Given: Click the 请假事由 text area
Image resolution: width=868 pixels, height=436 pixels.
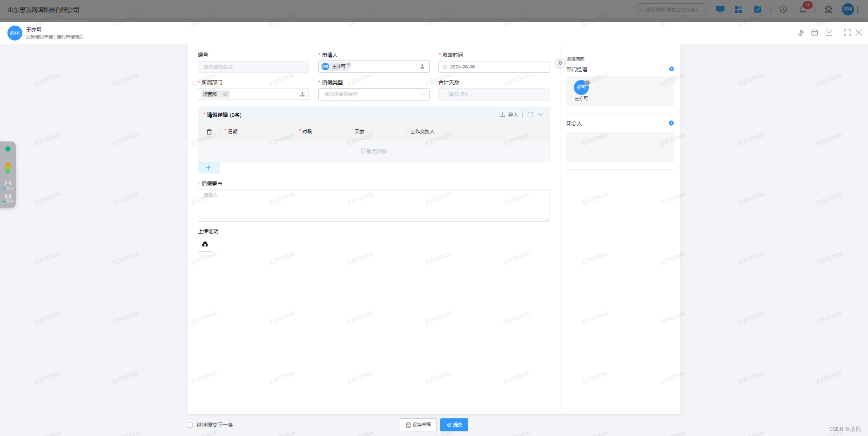Looking at the screenshot, I should 374,205.
